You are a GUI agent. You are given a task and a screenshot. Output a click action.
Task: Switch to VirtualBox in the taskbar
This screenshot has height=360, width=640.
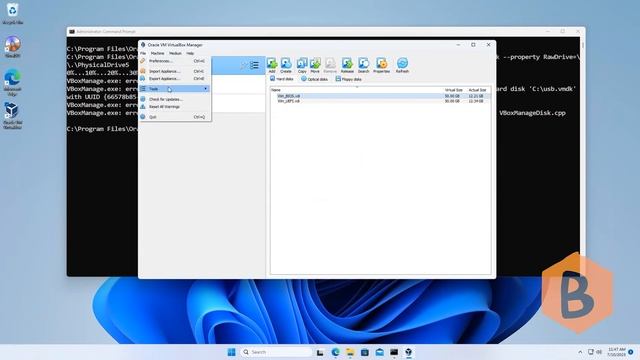click(409, 352)
